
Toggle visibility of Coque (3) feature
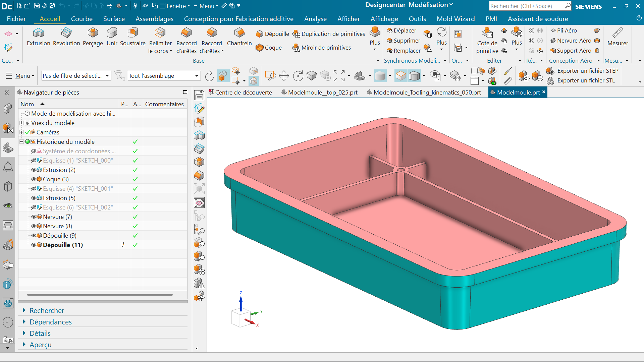point(34,179)
